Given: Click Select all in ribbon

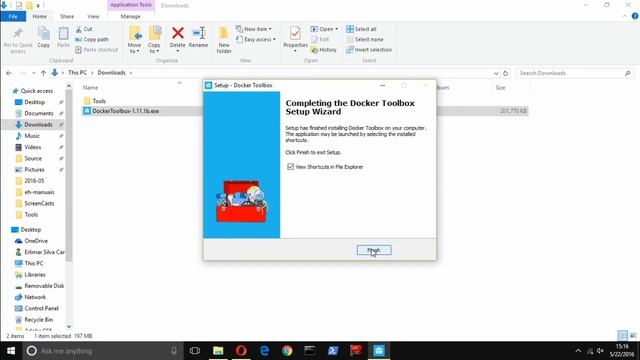Looking at the screenshot, I should [x=361, y=29].
